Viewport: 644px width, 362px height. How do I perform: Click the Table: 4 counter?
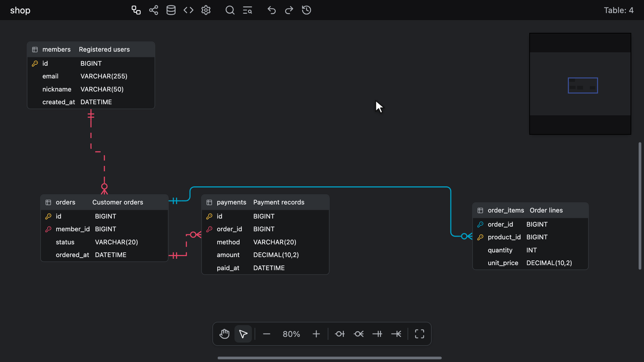point(619,10)
